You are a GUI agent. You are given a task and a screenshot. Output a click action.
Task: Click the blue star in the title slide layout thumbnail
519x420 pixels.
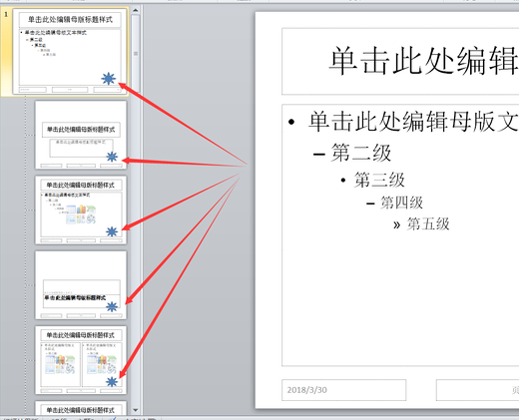tap(112, 157)
